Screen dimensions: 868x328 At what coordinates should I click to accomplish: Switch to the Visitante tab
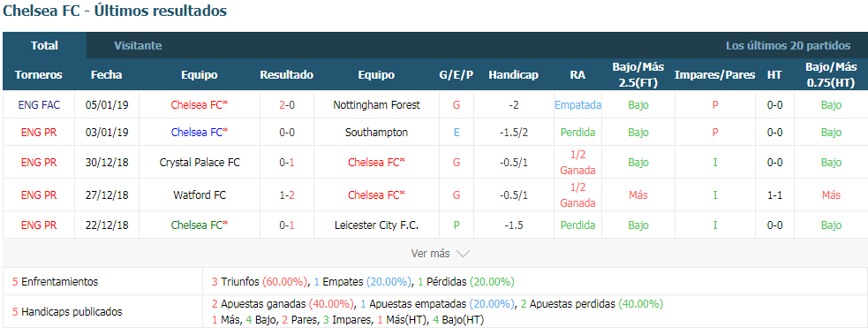(x=138, y=45)
